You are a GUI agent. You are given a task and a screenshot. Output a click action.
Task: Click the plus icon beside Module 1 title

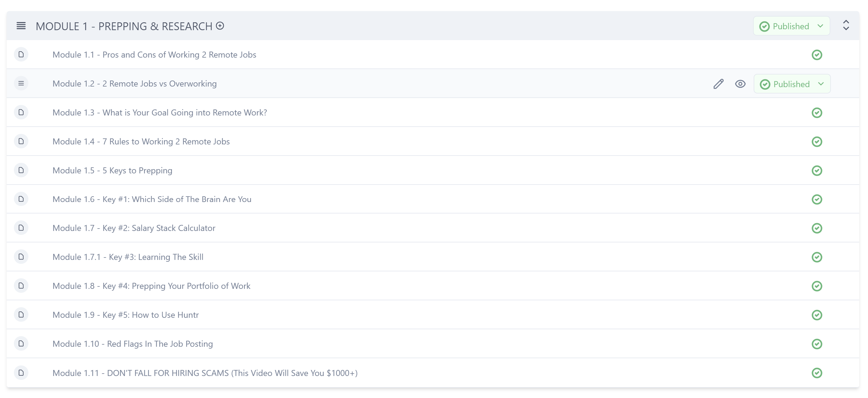point(220,26)
